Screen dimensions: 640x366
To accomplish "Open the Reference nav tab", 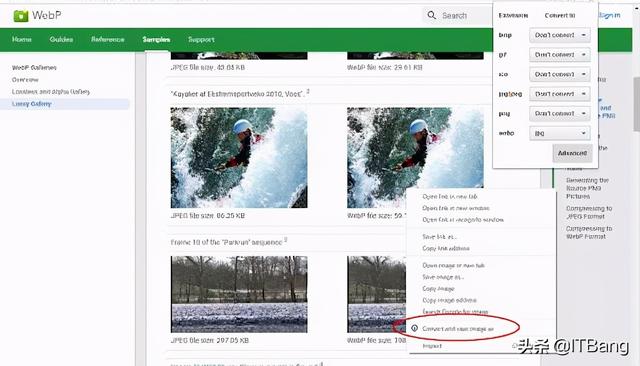I will tap(108, 40).
